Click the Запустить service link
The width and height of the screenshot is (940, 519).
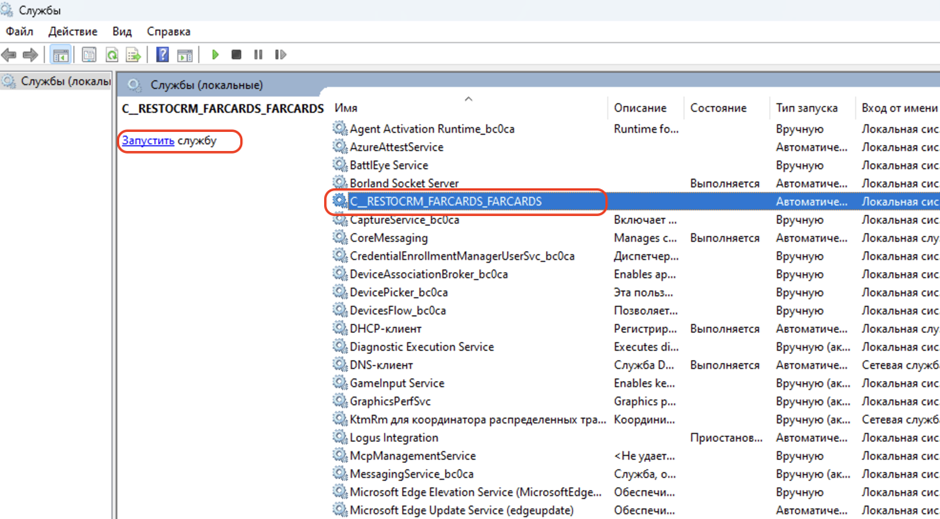click(x=148, y=141)
